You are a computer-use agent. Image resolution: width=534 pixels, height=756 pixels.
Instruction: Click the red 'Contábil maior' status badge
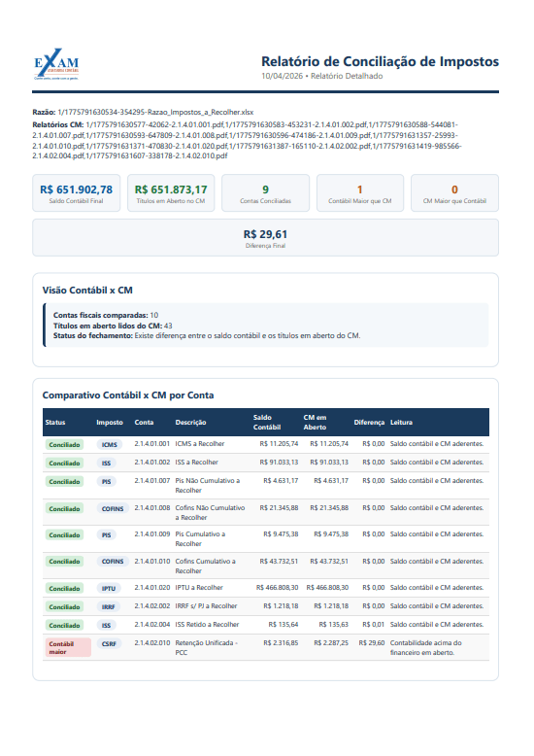(x=68, y=647)
